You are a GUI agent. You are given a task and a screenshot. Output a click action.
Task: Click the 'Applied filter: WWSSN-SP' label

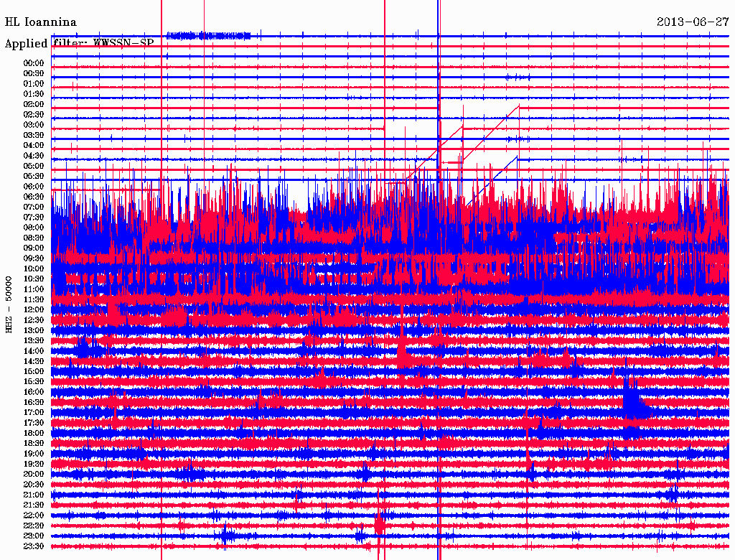click(79, 43)
